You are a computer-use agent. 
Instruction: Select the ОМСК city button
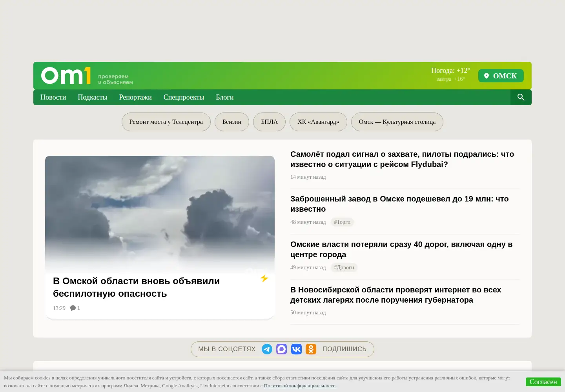coord(501,76)
